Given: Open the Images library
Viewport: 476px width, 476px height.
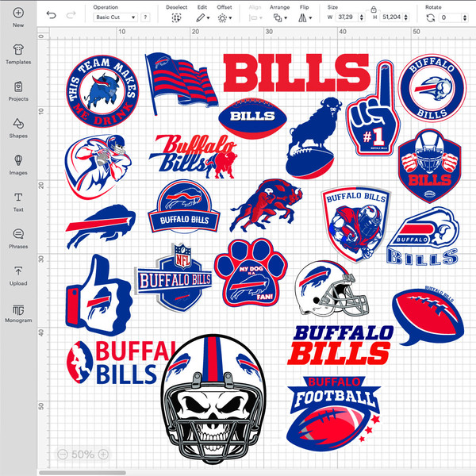Looking at the screenshot, I should (18, 161).
